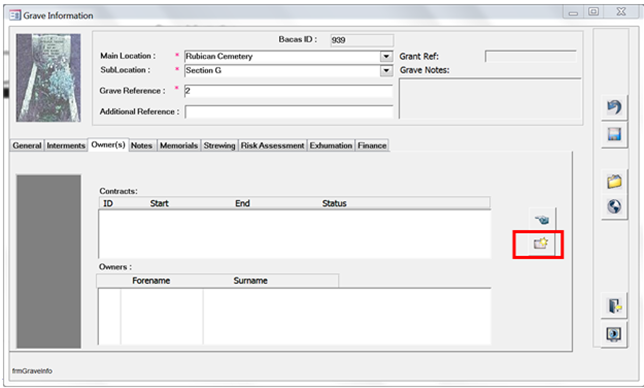Click the monitor icon at sidebar bottom

click(614, 334)
